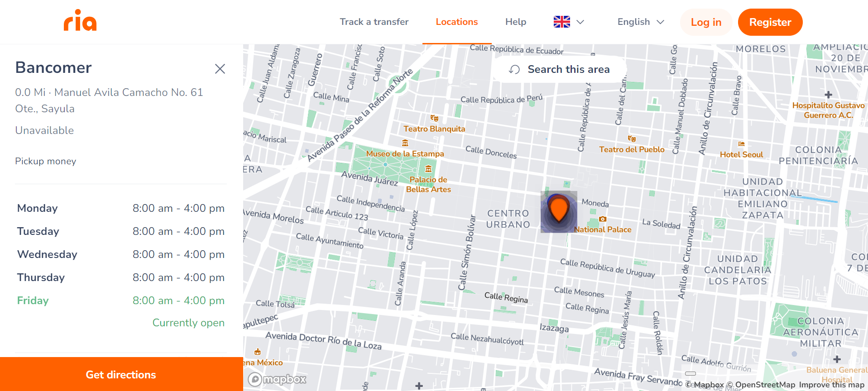
Task: Click the Currently open status text
Action: coord(188,323)
